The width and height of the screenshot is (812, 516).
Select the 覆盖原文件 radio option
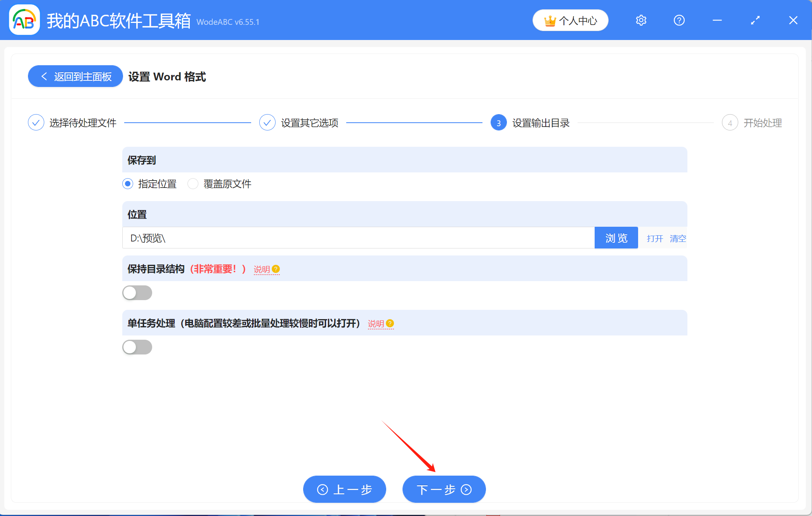click(193, 184)
